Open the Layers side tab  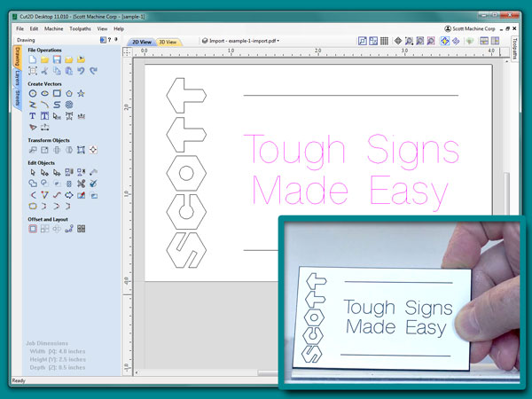click(17, 78)
